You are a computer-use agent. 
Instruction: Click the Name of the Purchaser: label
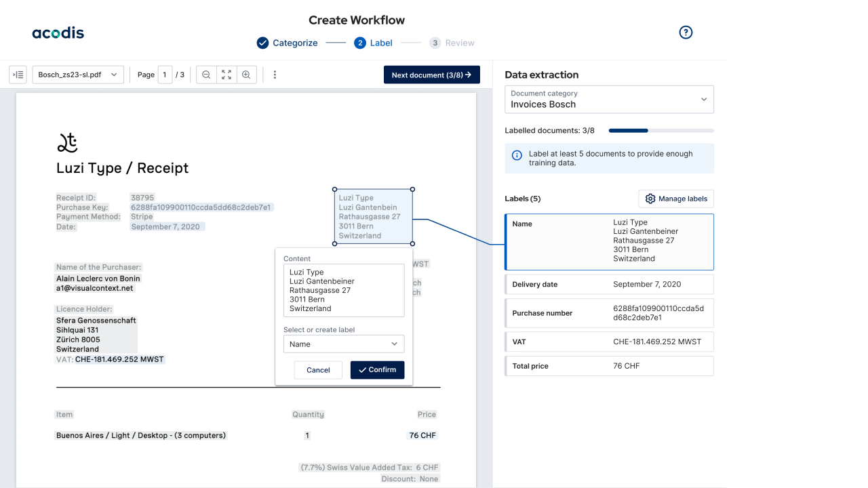99,267
